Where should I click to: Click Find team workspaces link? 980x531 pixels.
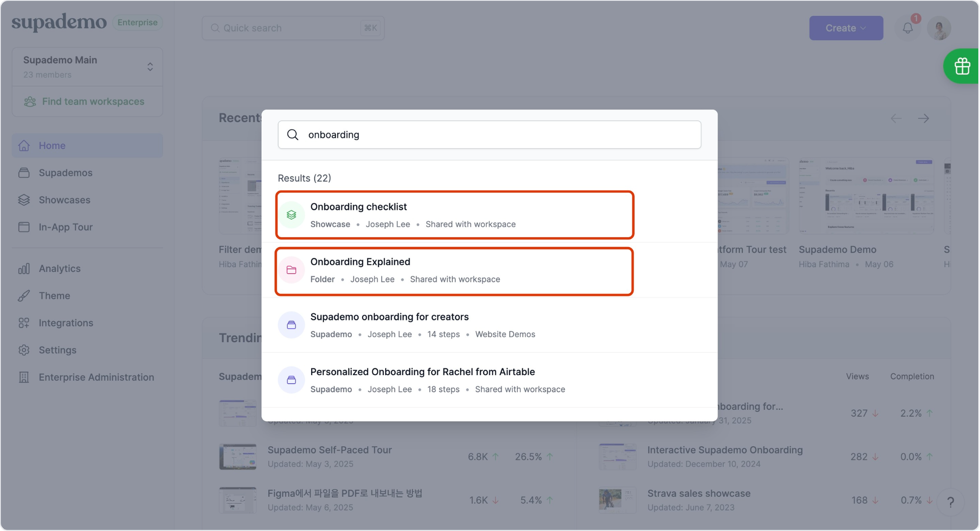point(84,101)
